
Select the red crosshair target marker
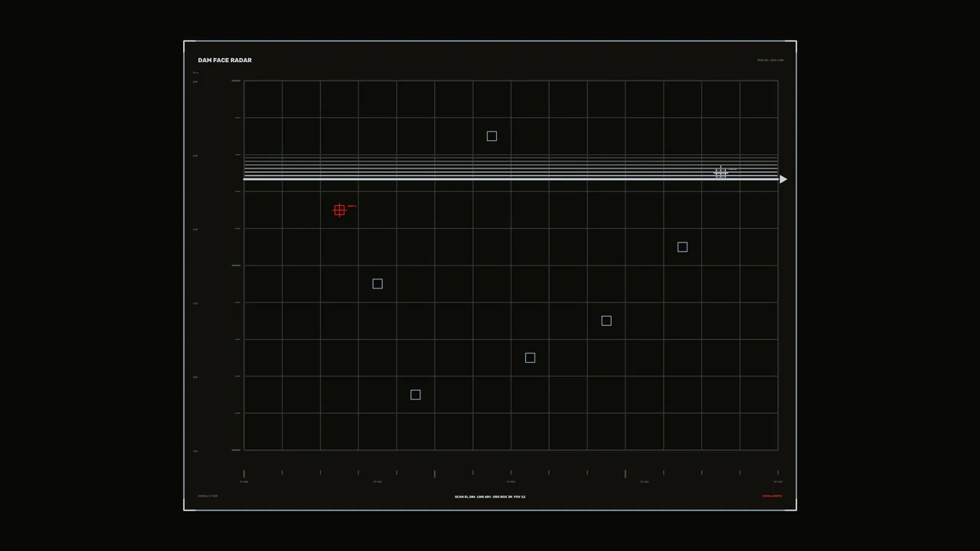coord(339,210)
